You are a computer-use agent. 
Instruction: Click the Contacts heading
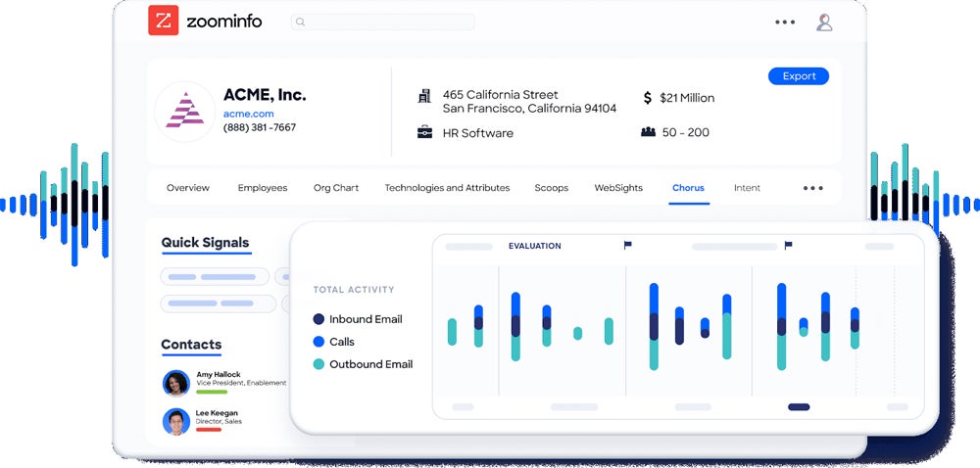click(191, 345)
